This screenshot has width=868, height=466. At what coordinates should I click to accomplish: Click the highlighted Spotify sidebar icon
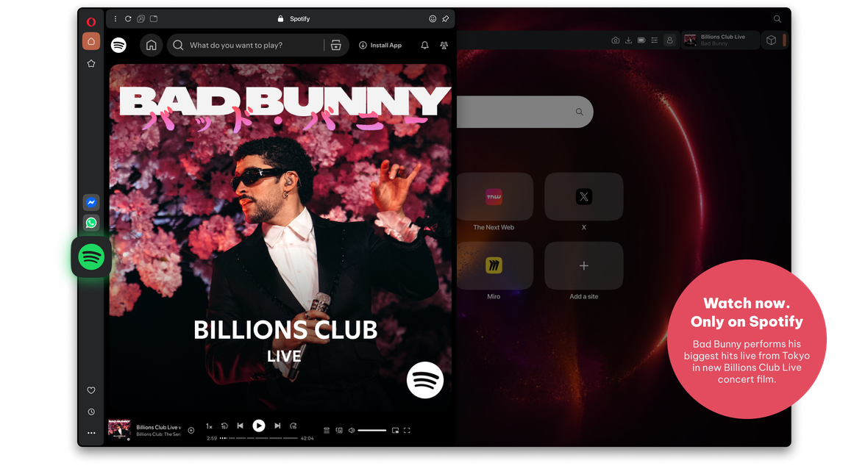(91, 257)
